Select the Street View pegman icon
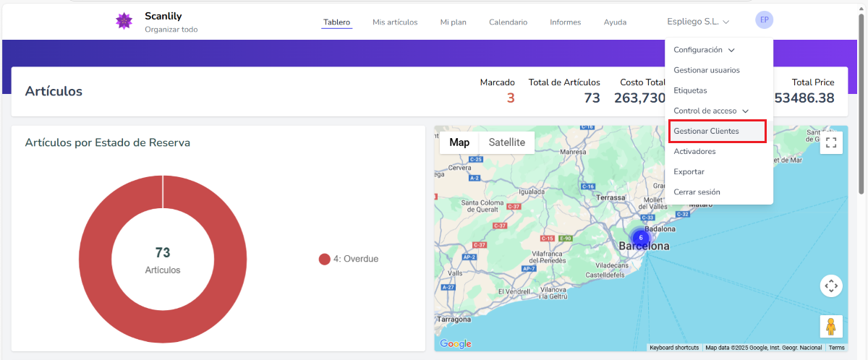 click(831, 326)
